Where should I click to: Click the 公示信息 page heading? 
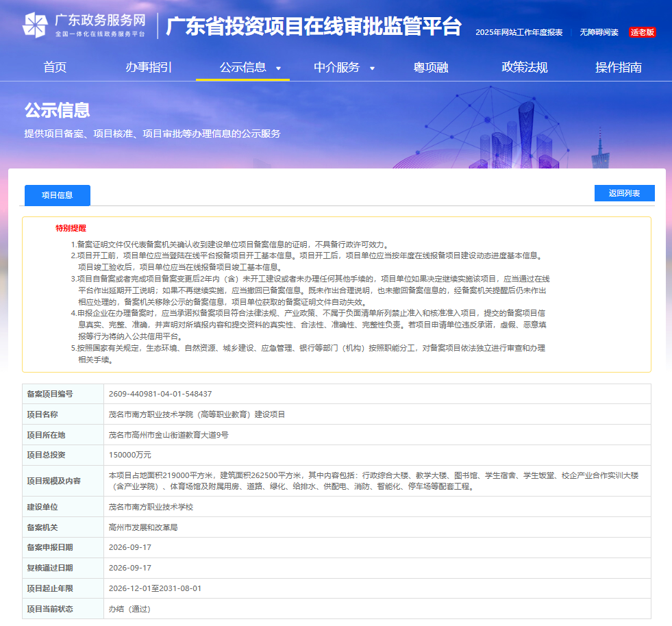(57, 110)
